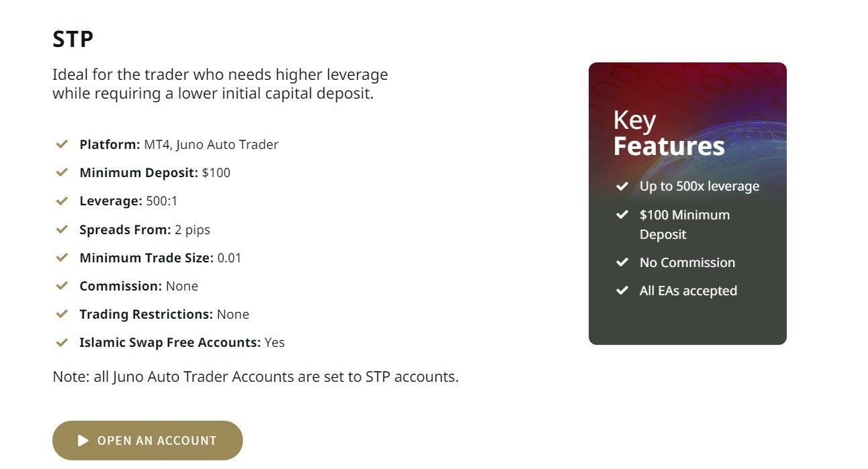Click the checkmark icon beside Minimum Deposit
868x469 pixels.
click(x=62, y=172)
